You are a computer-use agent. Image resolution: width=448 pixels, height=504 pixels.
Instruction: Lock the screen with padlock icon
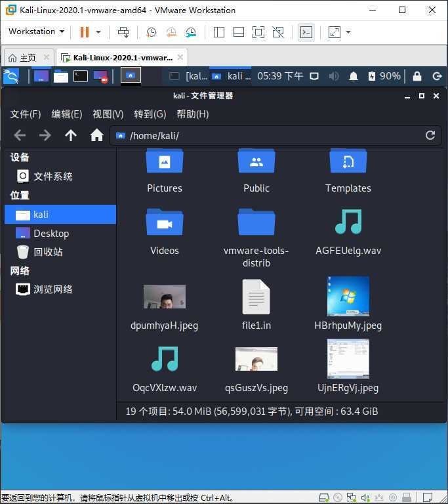coord(417,76)
